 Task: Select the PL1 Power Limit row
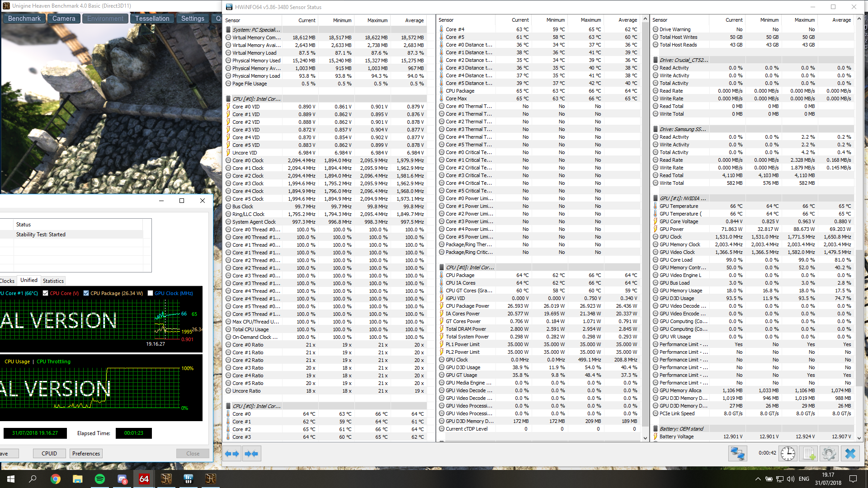tap(539, 344)
